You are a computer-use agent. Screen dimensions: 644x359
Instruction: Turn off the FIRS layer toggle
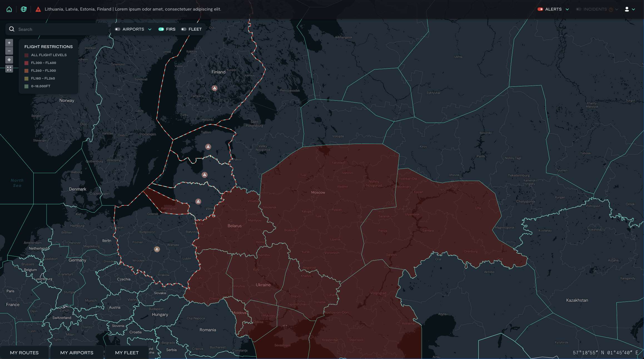tap(161, 29)
